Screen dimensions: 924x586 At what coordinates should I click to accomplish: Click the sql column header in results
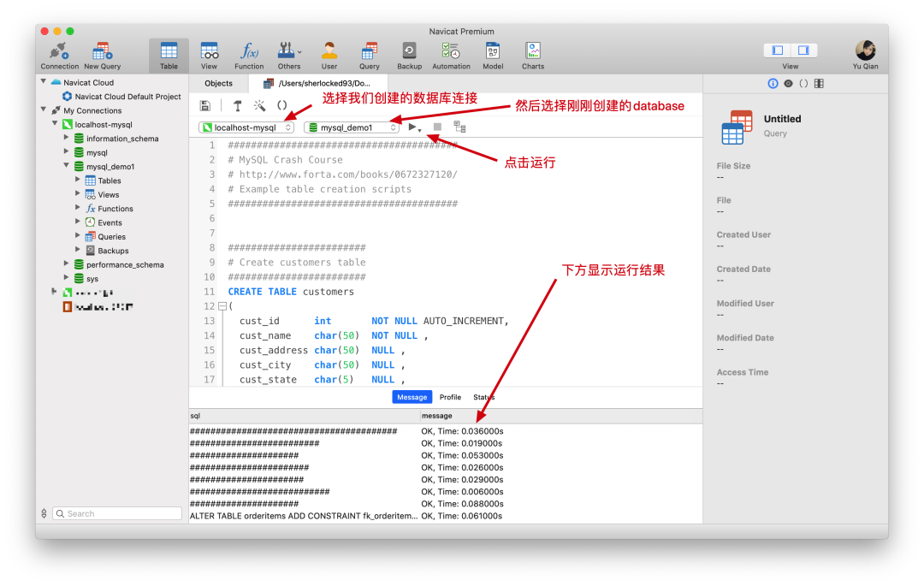304,416
